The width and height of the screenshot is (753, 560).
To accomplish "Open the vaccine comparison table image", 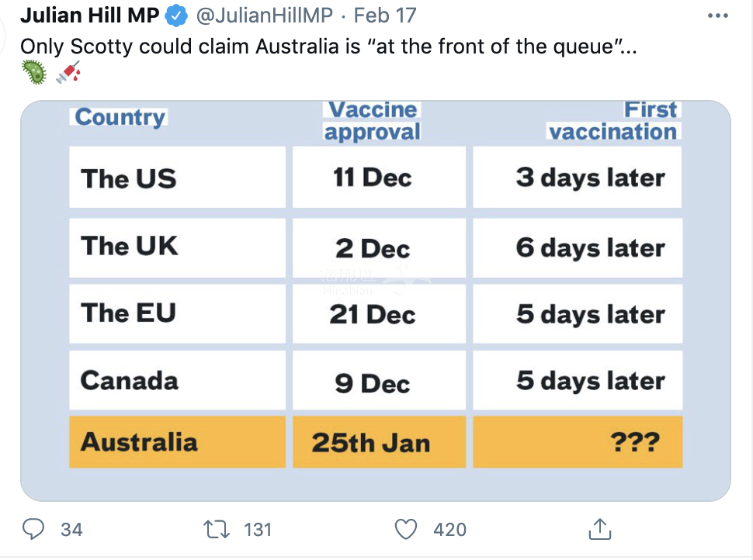I will (x=376, y=301).
